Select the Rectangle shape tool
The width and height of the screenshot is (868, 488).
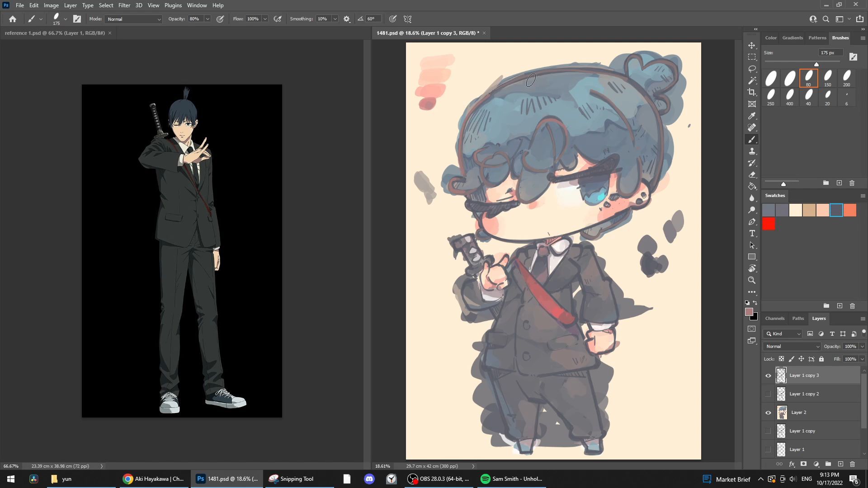pos(752,257)
